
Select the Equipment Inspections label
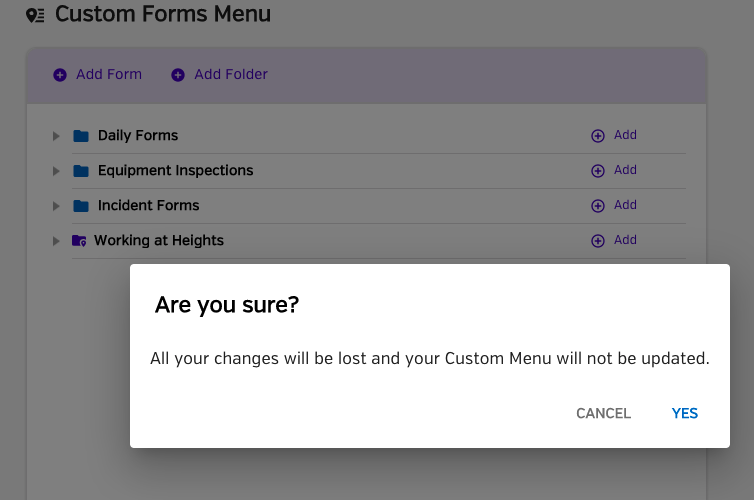[176, 171]
